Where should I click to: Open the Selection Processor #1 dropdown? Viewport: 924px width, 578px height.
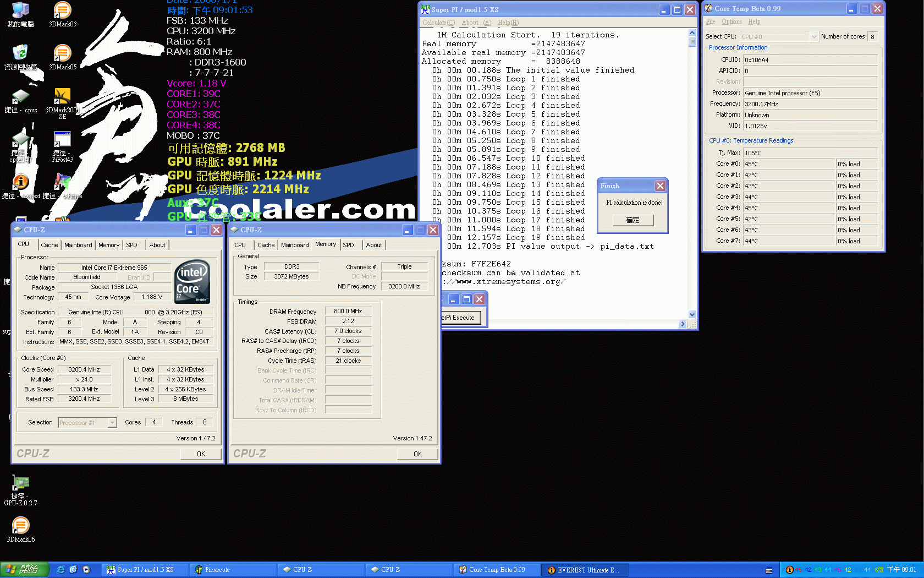coord(87,423)
